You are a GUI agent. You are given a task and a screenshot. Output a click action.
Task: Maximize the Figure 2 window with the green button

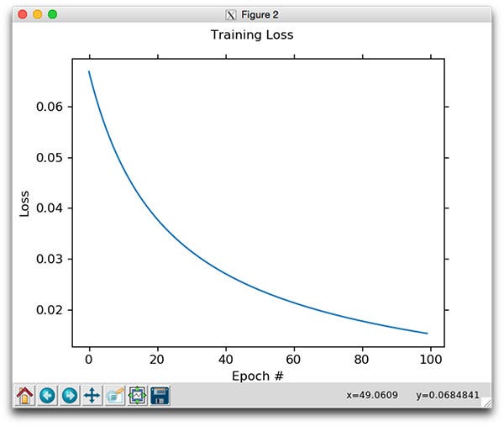(53, 14)
